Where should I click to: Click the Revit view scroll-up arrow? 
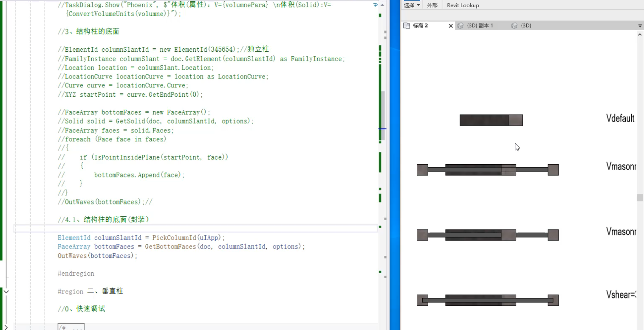[640, 35]
